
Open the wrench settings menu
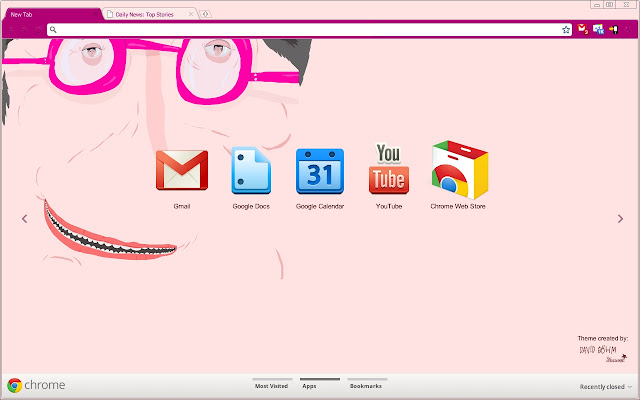pyautogui.click(x=628, y=29)
